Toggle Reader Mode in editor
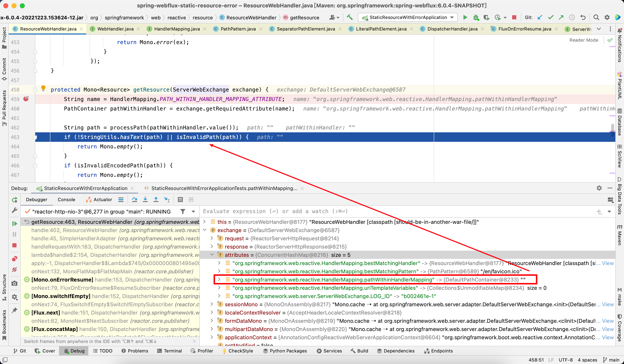 pos(584,40)
